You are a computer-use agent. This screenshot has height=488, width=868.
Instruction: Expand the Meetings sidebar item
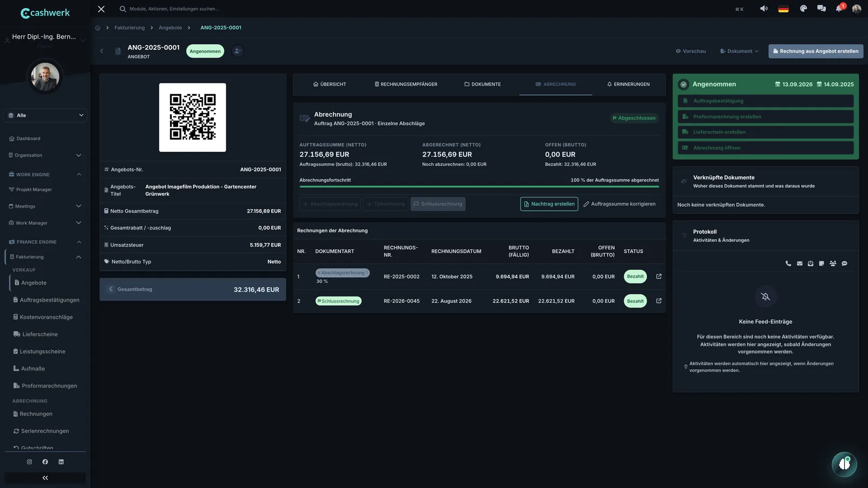tap(46, 206)
